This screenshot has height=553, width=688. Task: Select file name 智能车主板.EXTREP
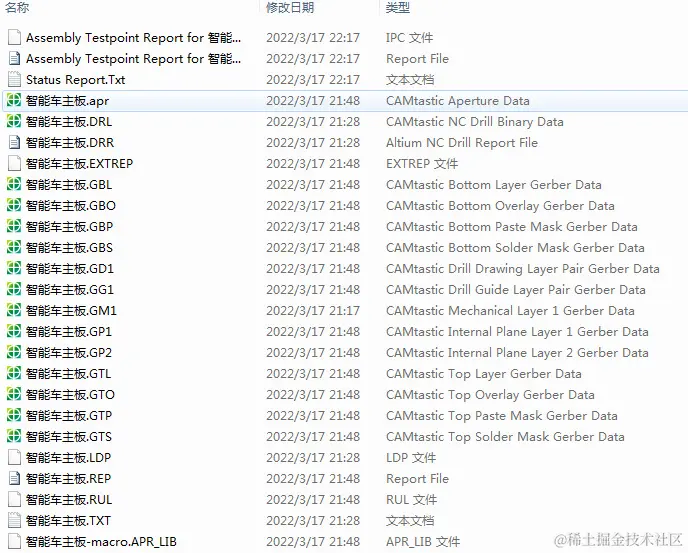point(79,164)
